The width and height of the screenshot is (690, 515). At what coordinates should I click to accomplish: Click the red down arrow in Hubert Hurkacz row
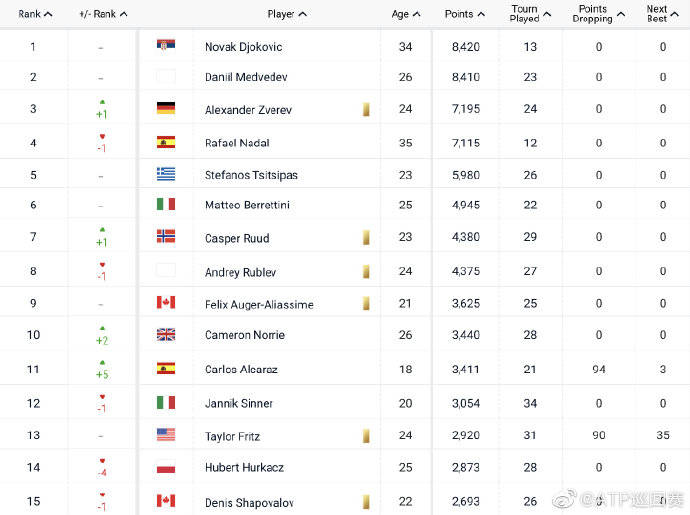[x=102, y=461]
